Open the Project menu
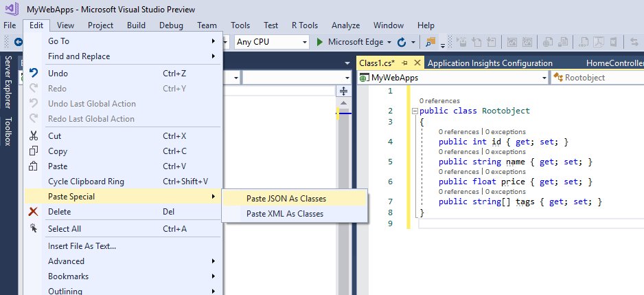 click(x=101, y=25)
